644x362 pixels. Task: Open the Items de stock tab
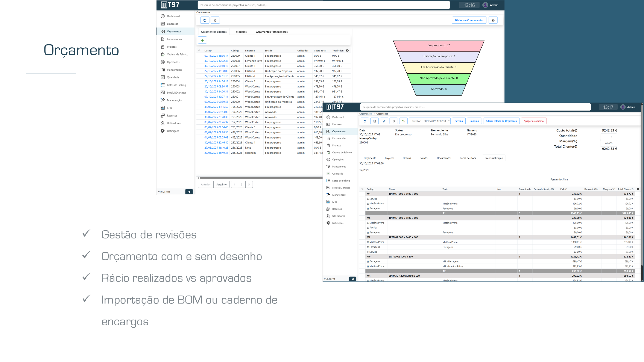pyautogui.click(x=468, y=158)
